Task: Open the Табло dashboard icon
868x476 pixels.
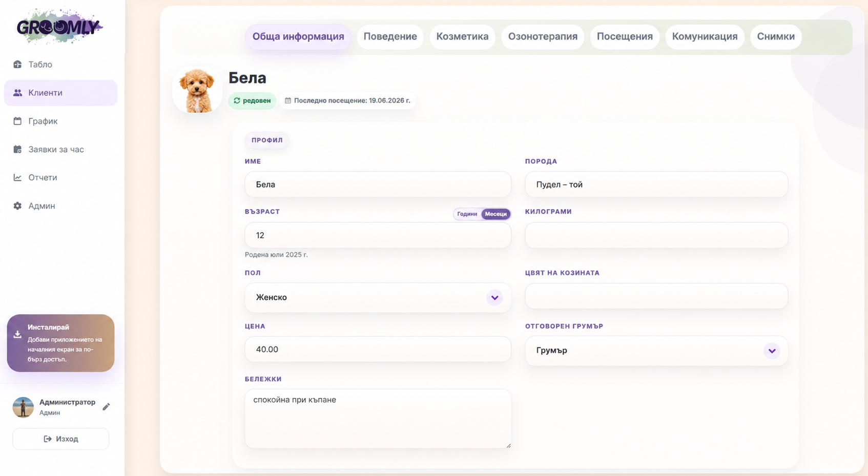Action: point(17,65)
